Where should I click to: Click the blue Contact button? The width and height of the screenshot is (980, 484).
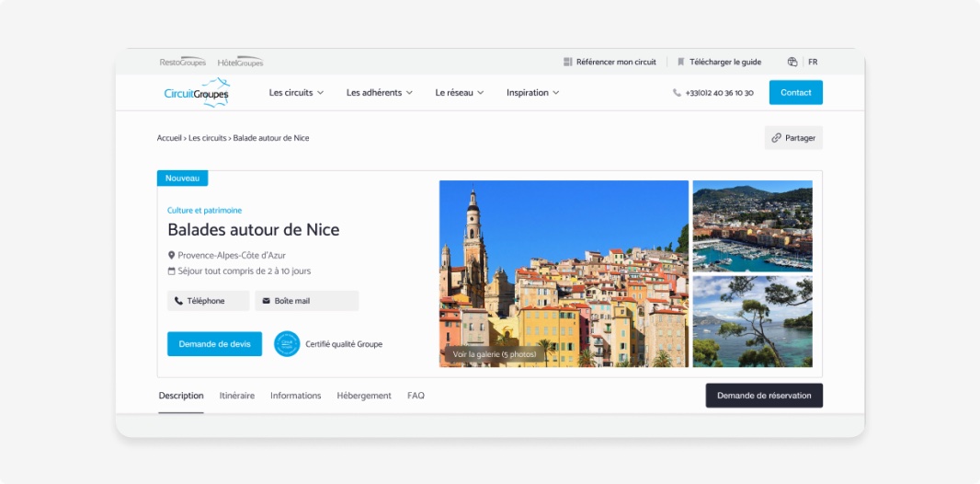(x=795, y=93)
